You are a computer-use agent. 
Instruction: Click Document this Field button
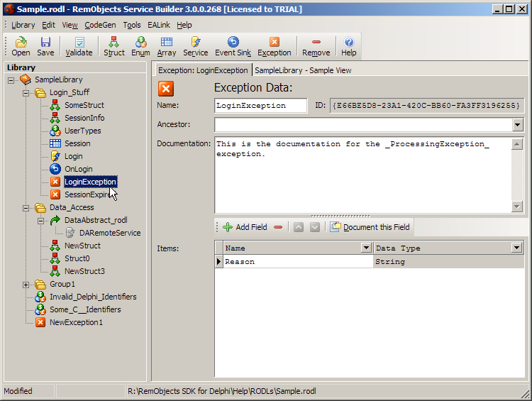[370, 227]
